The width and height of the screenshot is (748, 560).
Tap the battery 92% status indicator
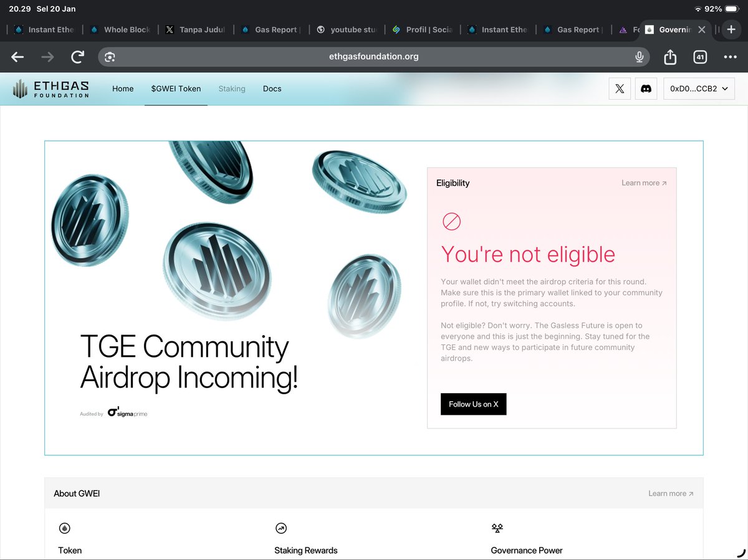tap(722, 9)
